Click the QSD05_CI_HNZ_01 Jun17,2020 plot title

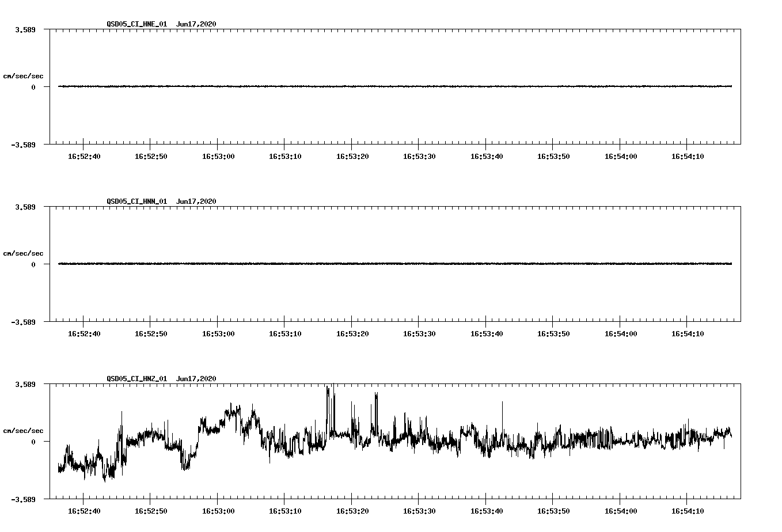[x=161, y=379]
